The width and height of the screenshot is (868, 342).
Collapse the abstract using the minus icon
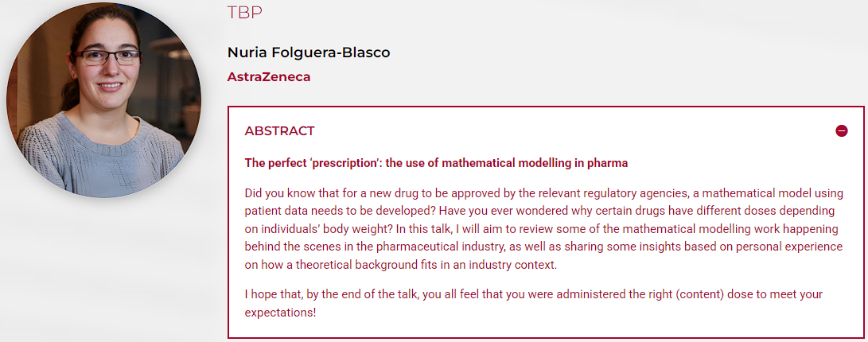842,131
